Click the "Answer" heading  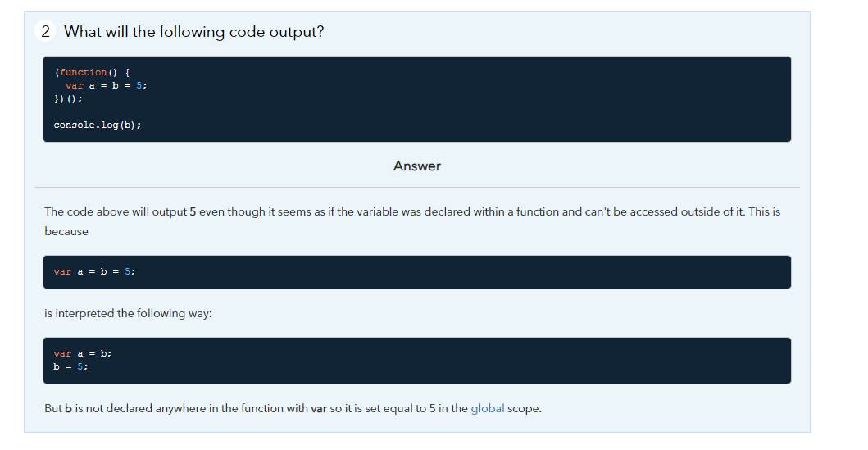[416, 166]
